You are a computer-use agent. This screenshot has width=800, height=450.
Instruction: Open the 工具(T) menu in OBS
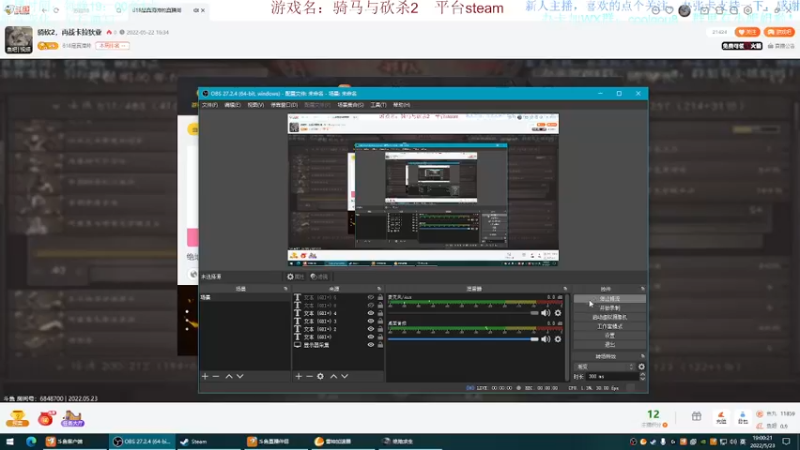coord(378,105)
